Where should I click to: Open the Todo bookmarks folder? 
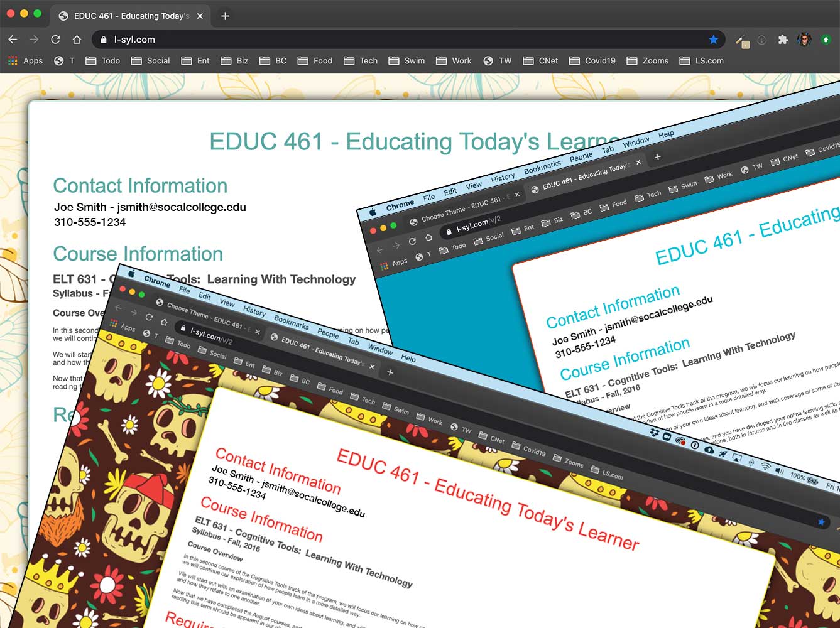click(x=102, y=61)
